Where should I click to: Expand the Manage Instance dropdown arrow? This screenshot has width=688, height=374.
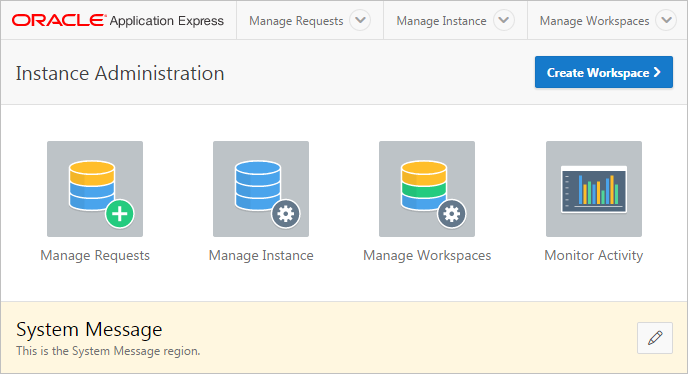[504, 20]
